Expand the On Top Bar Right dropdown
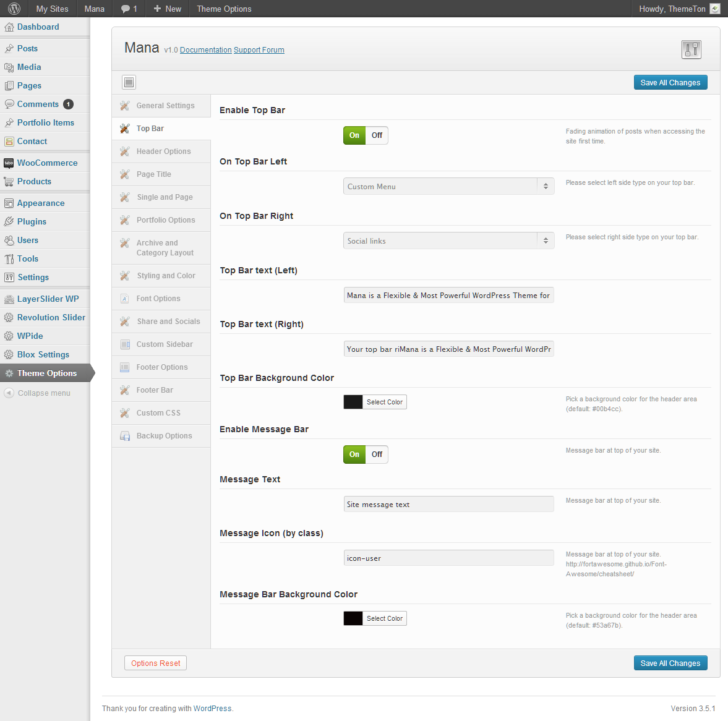Screen dimensions: 728x721 [448, 241]
